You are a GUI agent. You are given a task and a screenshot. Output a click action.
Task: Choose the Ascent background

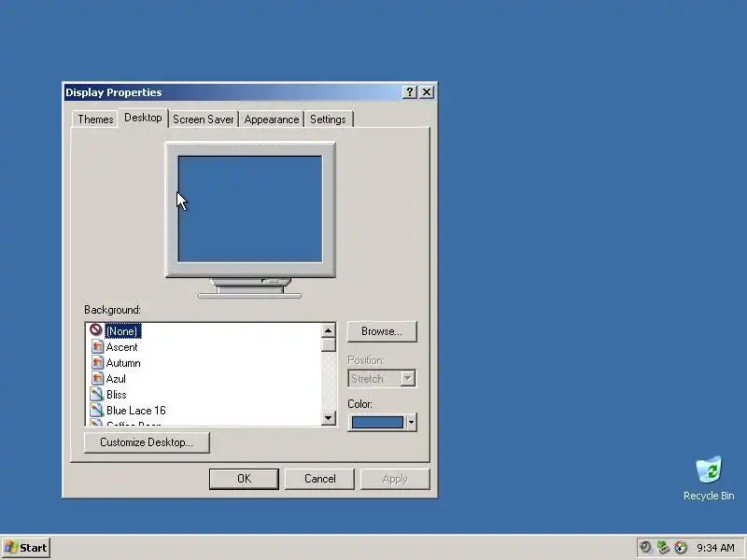tap(122, 347)
